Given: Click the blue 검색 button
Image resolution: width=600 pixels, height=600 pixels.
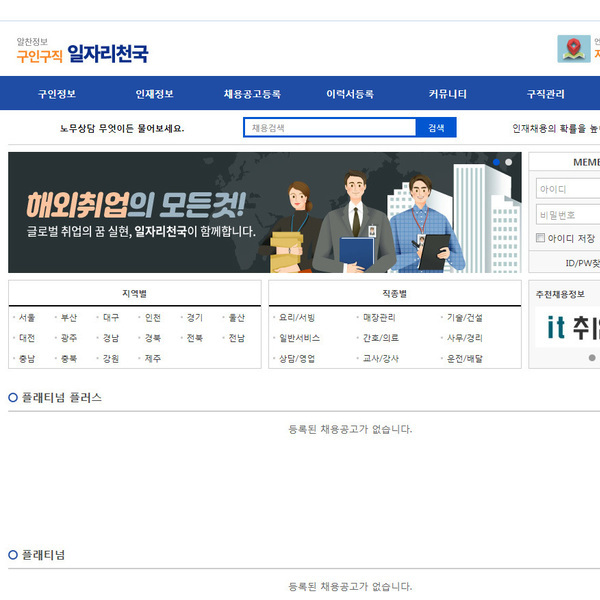Looking at the screenshot, I should coord(436,127).
